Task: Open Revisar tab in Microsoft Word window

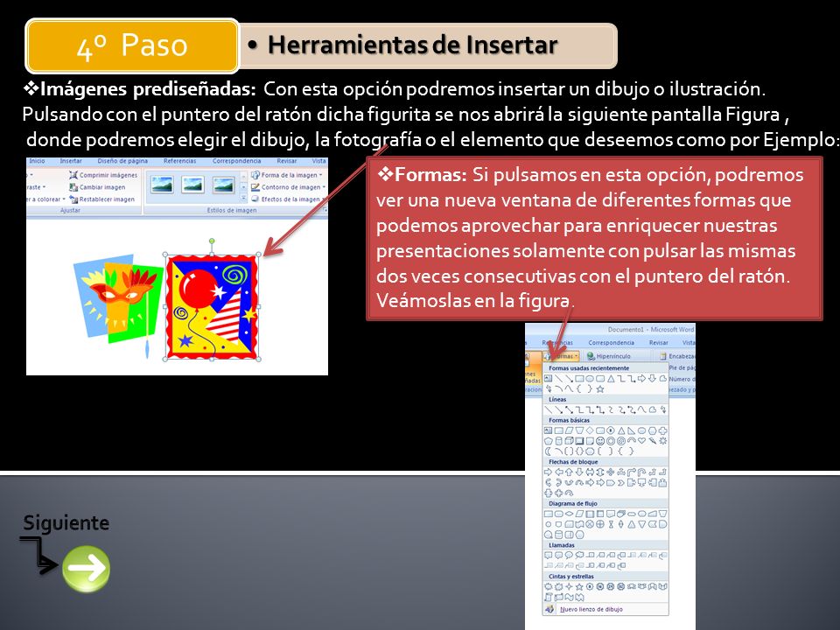Action: point(658,342)
